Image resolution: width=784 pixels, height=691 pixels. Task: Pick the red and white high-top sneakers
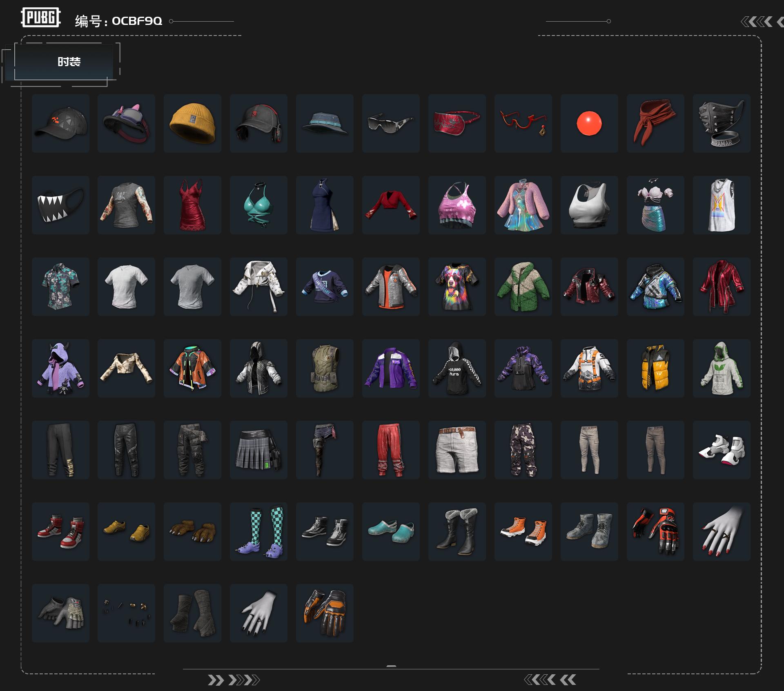(x=60, y=531)
